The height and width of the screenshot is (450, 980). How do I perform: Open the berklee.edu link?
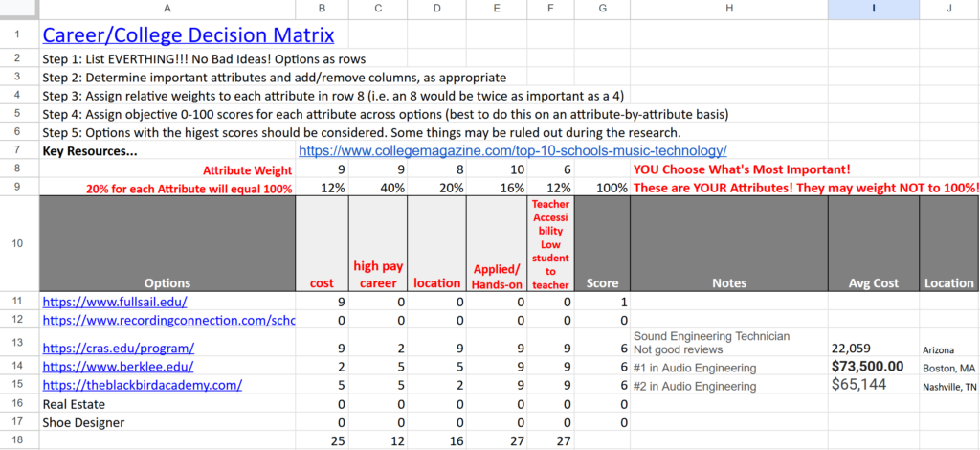[x=119, y=367]
